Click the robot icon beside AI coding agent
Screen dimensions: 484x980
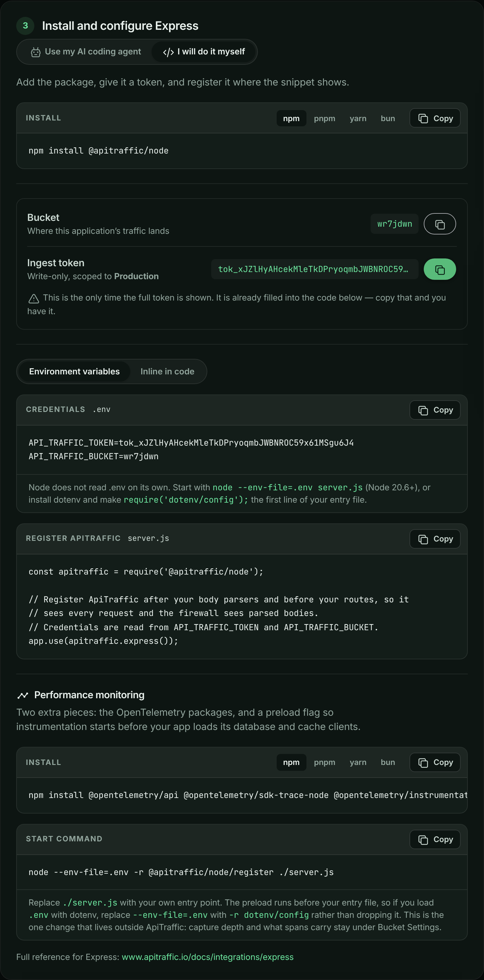tap(36, 52)
